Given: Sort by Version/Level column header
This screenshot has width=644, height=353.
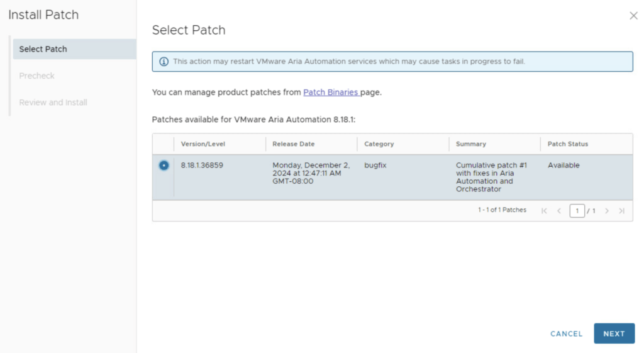Looking at the screenshot, I should click(203, 144).
